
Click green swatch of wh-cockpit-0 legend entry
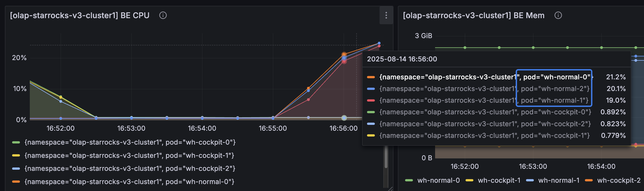click(x=16, y=142)
